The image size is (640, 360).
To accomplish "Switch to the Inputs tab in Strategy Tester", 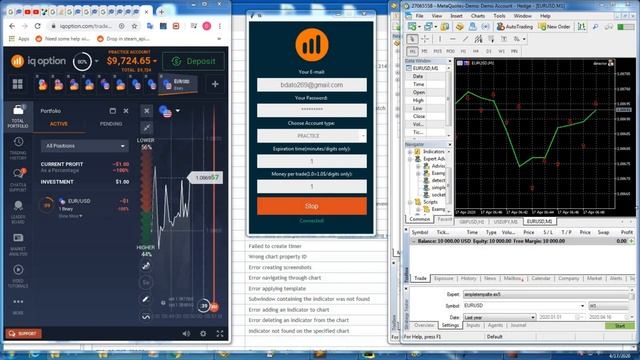I will pyautogui.click(x=473, y=325).
